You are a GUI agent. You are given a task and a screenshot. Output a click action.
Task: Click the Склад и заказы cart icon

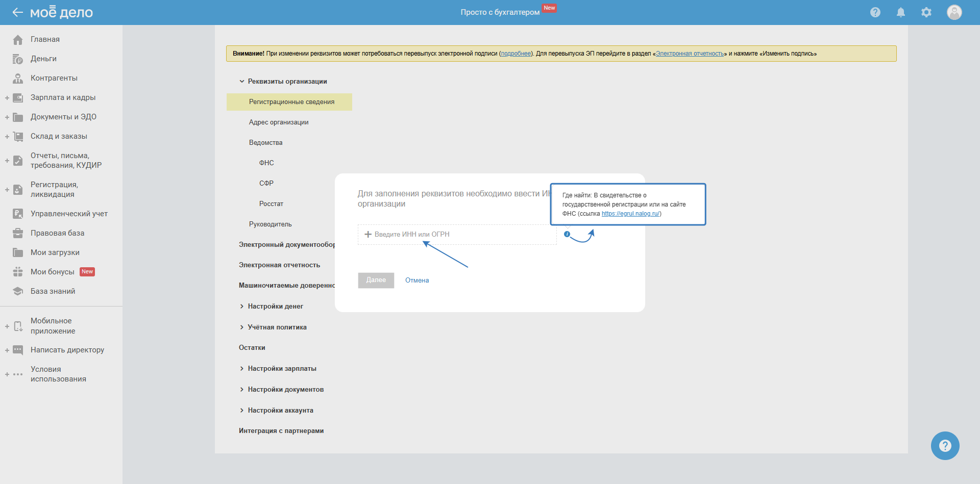(18, 137)
